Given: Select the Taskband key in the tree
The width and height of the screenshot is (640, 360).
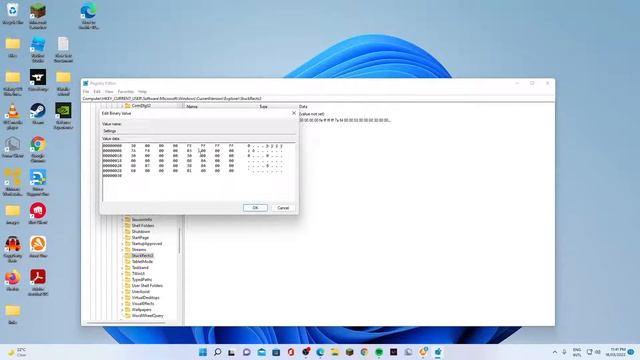Looking at the screenshot, I should coord(140,268).
